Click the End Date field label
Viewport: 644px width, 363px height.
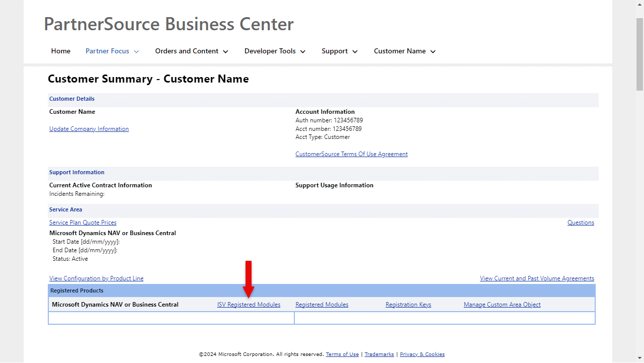click(85, 250)
